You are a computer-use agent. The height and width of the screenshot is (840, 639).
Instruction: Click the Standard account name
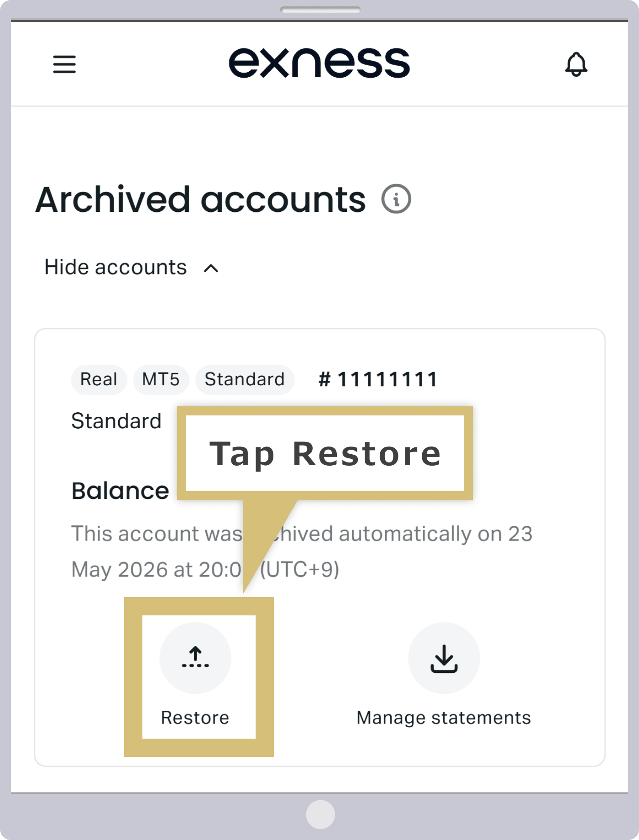116,421
